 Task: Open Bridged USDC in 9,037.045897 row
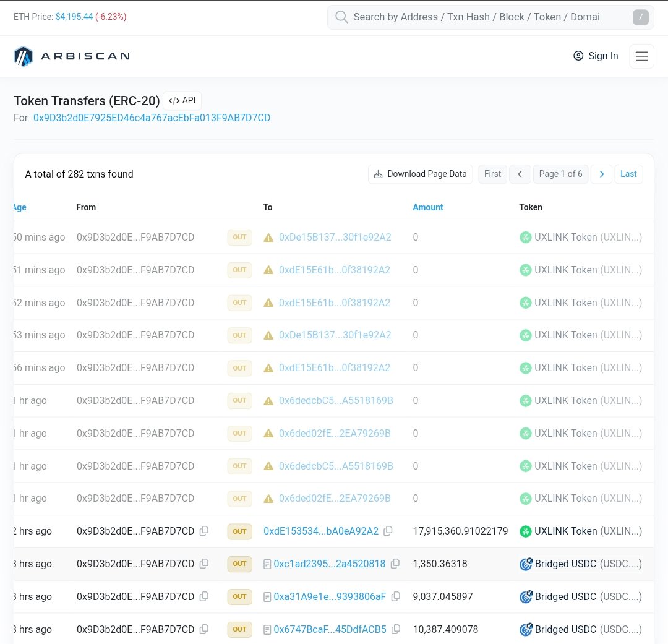pyautogui.click(x=588, y=596)
